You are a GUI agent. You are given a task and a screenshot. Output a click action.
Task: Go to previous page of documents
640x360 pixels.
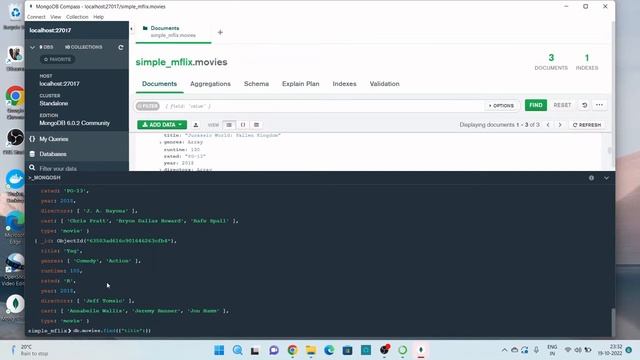tap(548, 125)
